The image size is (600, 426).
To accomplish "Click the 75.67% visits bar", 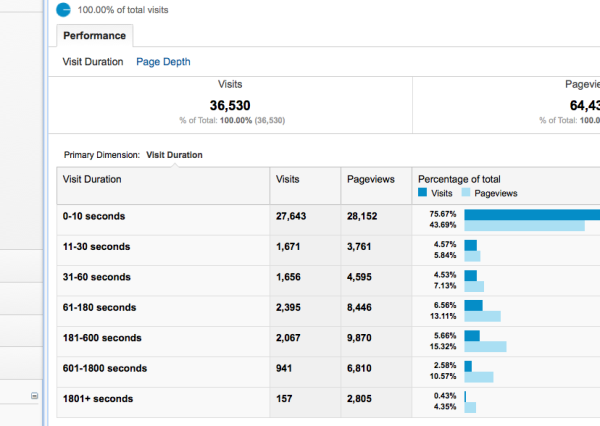I will click(x=532, y=215).
